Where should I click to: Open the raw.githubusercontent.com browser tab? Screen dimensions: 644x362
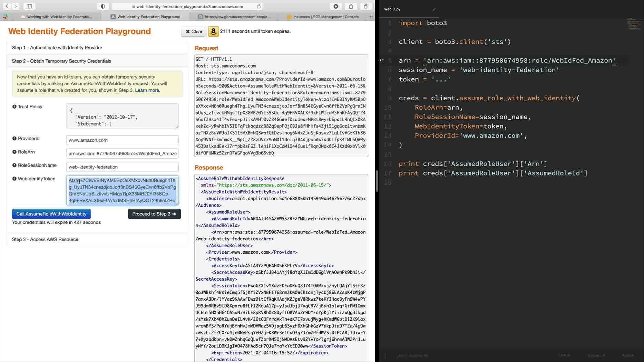237,17
